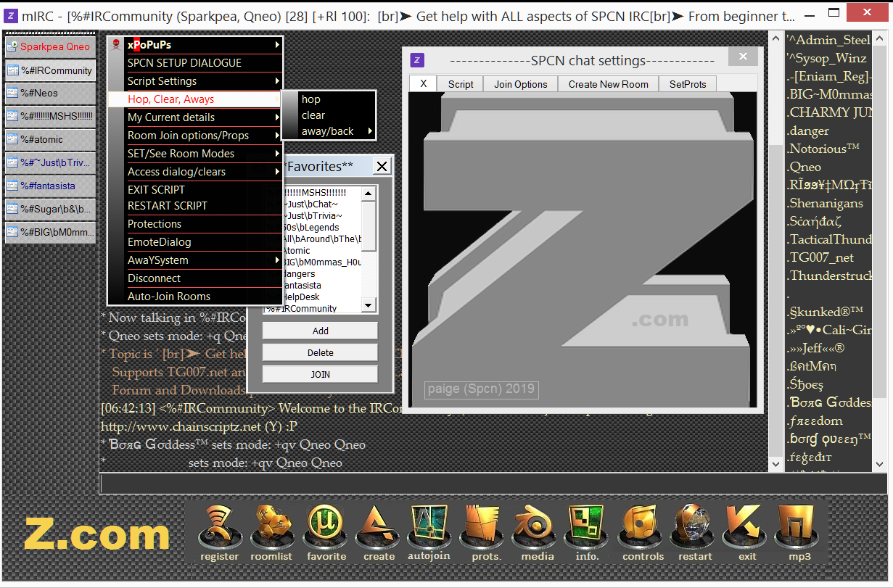Viewport: 893px width, 588px height.
Task: Expand the My Current details submenu
Action: [x=194, y=117]
